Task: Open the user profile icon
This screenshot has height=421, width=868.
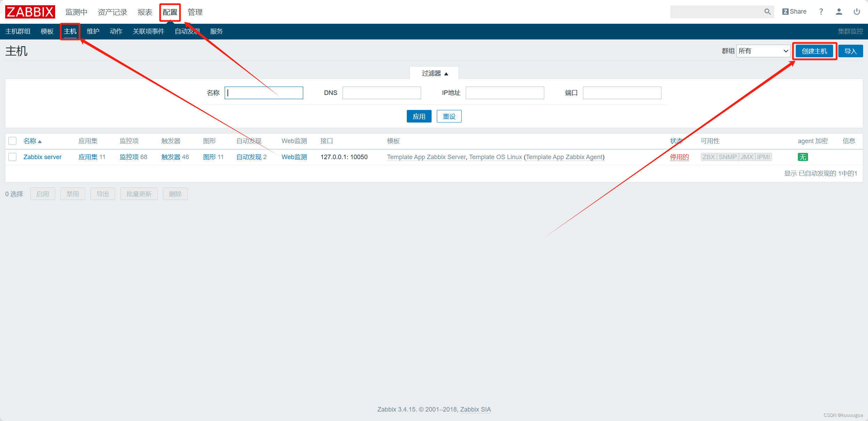Action: pos(839,12)
